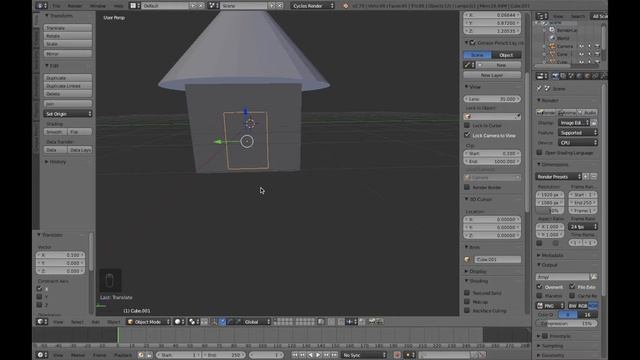The height and width of the screenshot is (360, 640).
Task: Toggle the 3D manipulator widget icon
Action: pos(214,322)
